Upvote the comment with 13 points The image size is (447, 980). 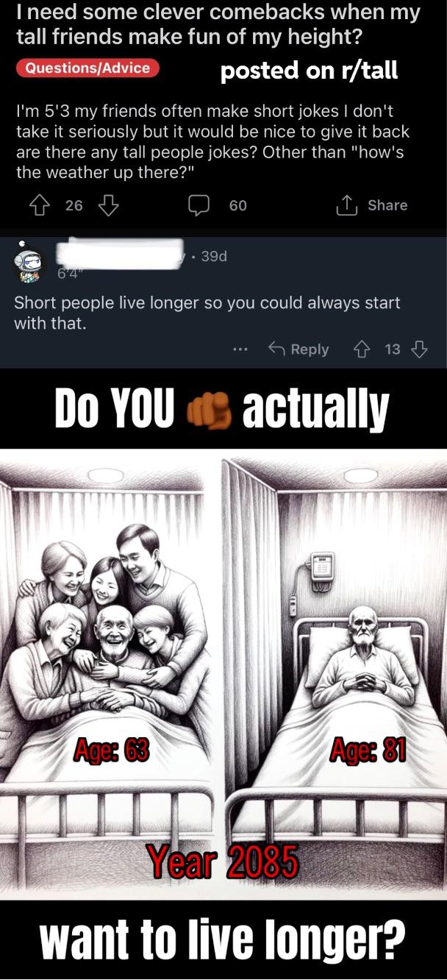[x=360, y=349]
